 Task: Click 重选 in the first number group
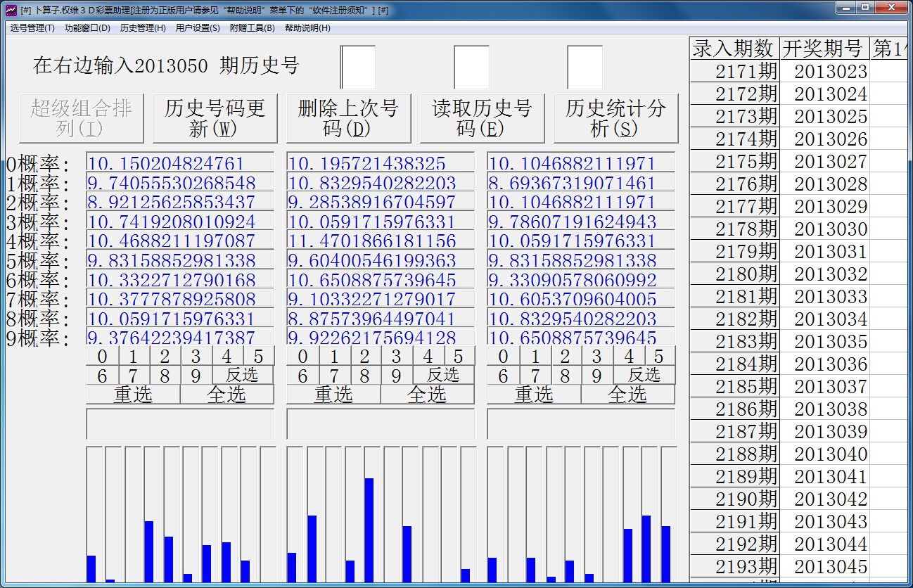pos(133,394)
